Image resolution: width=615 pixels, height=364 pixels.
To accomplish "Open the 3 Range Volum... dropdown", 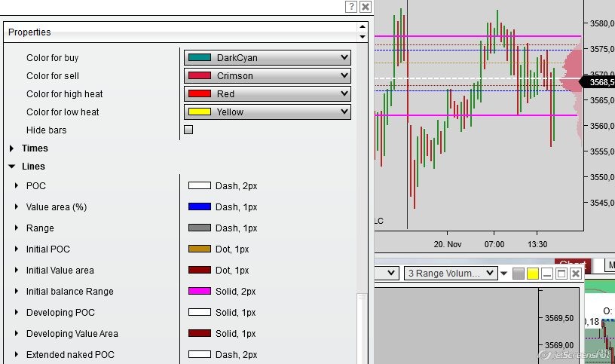I will pyautogui.click(x=451, y=273).
